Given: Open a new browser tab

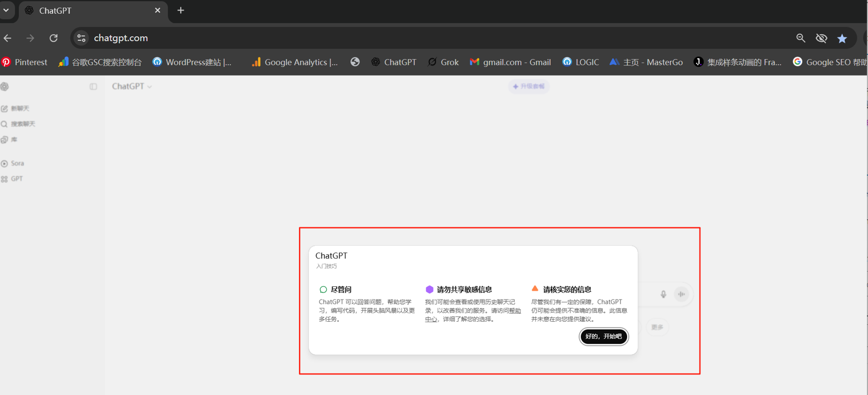Looking at the screenshot, I should pyautogui.click(x=181, y=11).
